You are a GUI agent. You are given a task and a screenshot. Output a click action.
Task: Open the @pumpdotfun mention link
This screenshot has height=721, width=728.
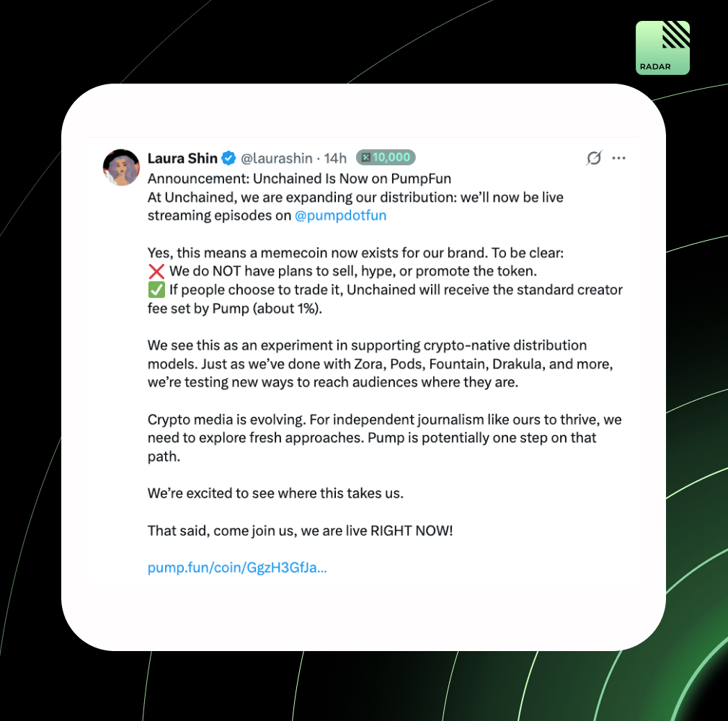pyautogui.click(x=340, y=216)
